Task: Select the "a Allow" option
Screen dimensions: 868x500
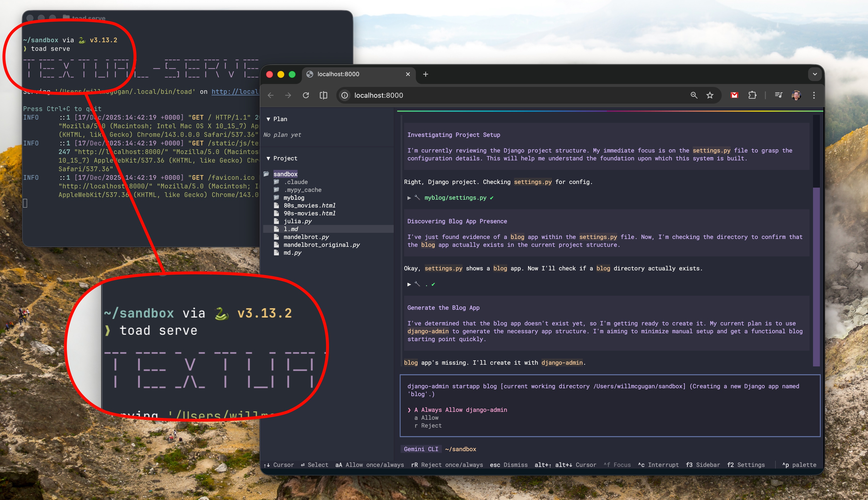Action: (x=427, y=417)
